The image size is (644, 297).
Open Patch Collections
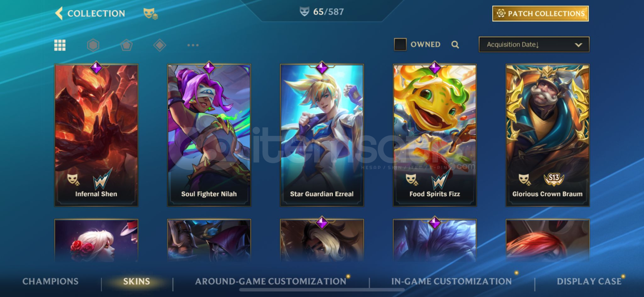click(x=540, y=13)
